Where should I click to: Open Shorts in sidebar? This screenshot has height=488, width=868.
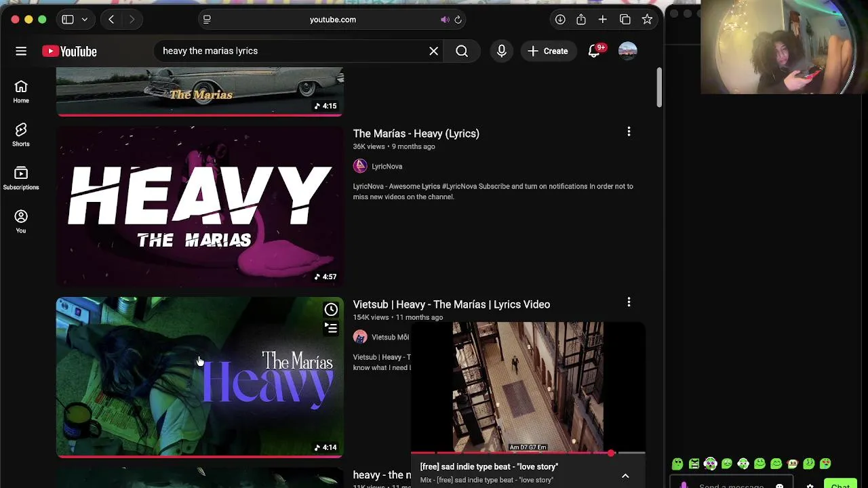click(21, 135)
